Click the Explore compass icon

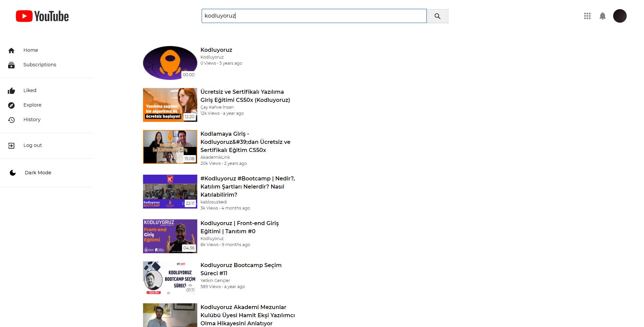(12, 105)
